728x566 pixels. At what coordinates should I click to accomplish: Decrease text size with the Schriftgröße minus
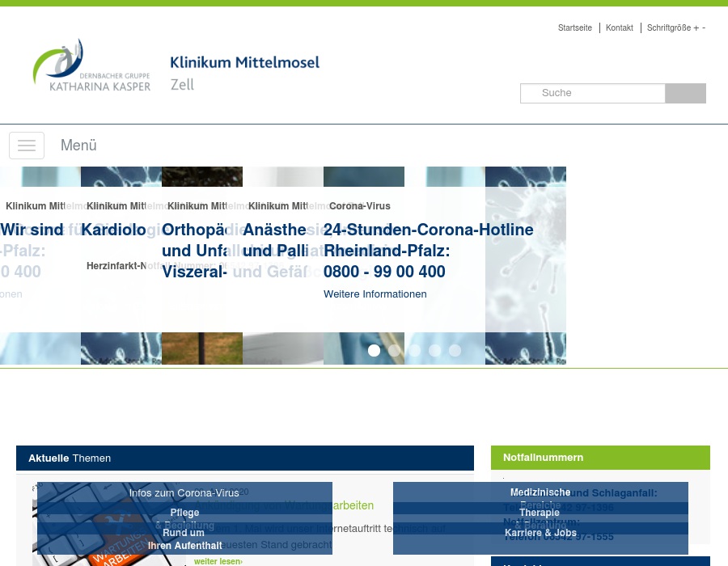pos(704,27)
